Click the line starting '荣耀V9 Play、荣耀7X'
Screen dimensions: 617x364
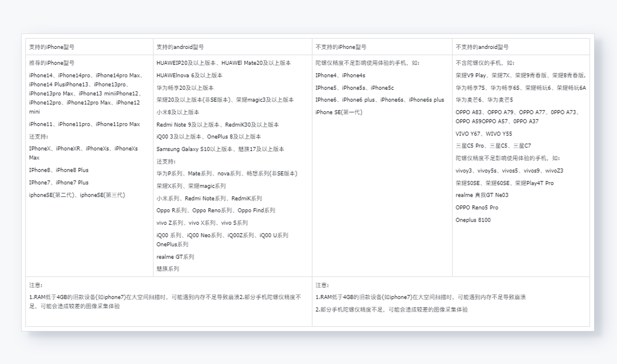[x=521, y=75]
